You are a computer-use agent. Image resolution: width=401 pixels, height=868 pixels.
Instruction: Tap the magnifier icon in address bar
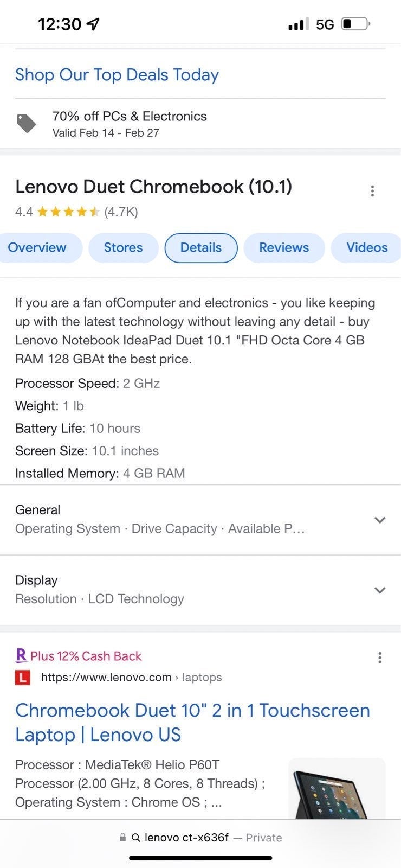coord(136,838)
